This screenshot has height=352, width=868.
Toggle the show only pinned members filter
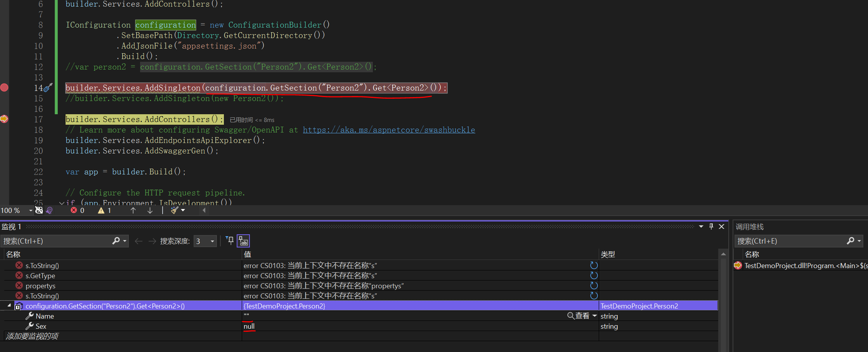(230, 241)
